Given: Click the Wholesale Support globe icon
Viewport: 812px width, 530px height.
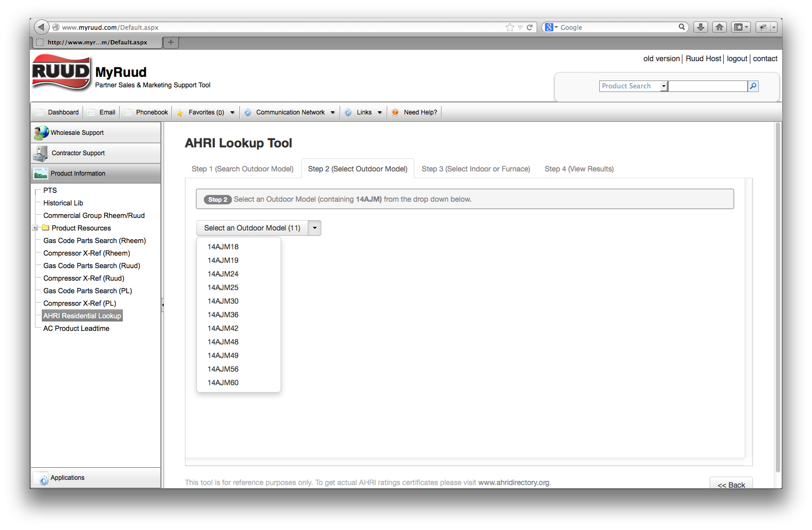Looking at the screenshot, I should [x=41, y=132].
